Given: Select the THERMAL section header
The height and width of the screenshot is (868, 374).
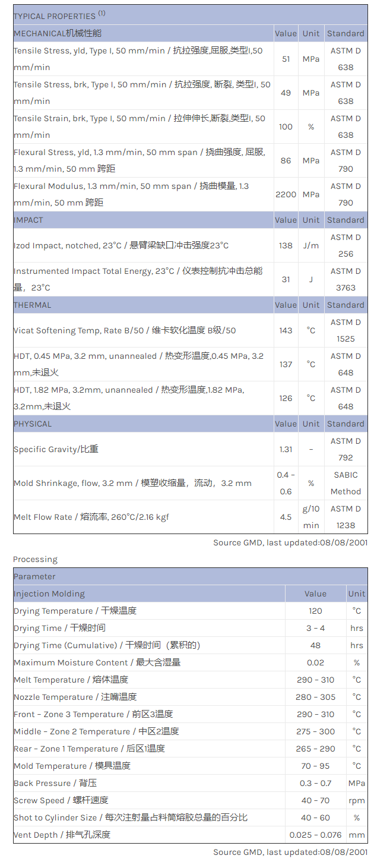Looking at the screenshot, I should [33, 305].
